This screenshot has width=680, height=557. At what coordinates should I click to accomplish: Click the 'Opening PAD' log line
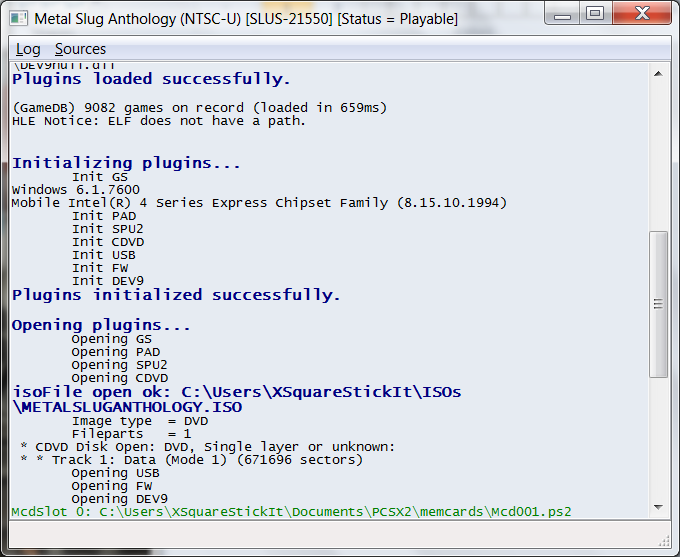116,352
